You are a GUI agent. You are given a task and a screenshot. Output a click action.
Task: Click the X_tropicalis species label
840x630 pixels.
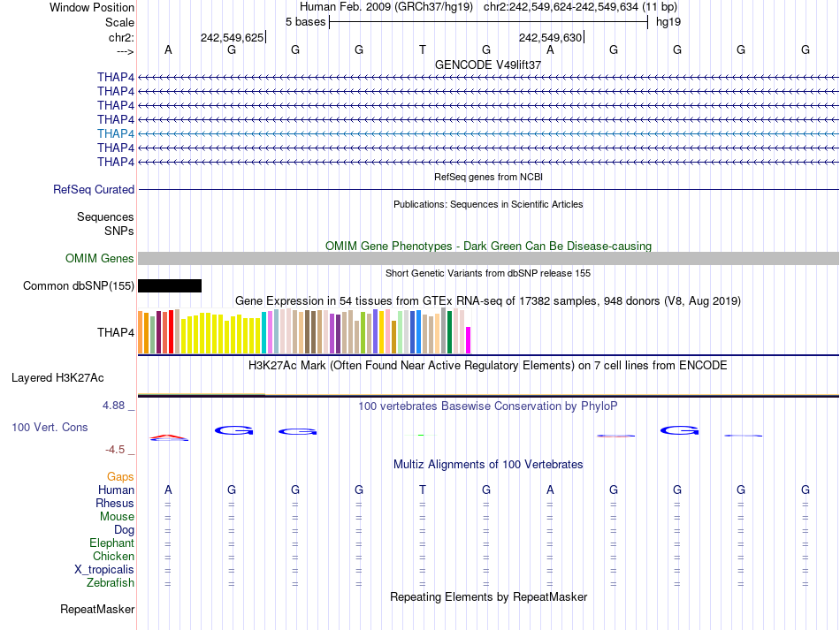(x=104, y=570)
